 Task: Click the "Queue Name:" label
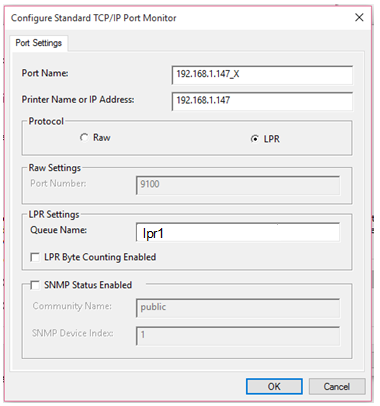click(58, 230)
